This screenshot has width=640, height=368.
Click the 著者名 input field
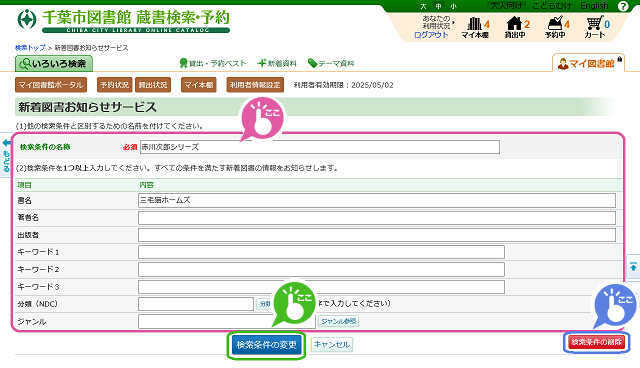click(x=377, y=218)
